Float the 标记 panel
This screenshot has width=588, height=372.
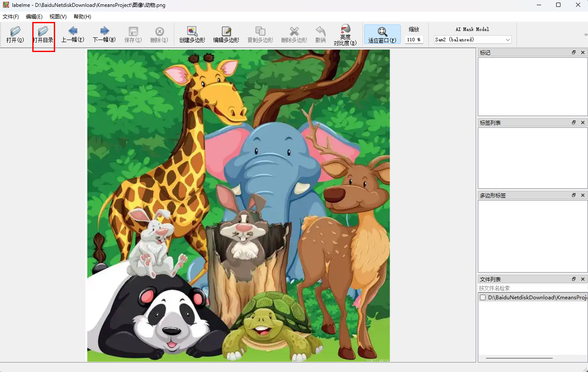574,52
